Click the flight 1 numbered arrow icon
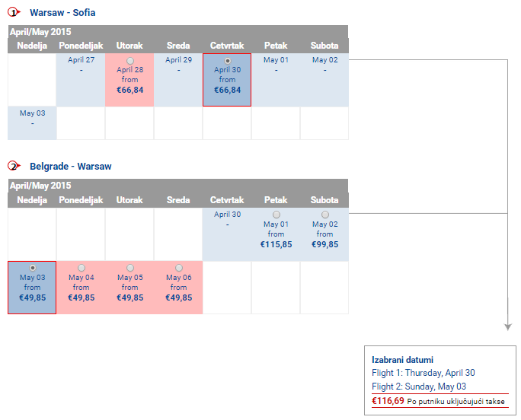Screen dimensions: 521x420 pyautogui.click(x=14, y=13)
